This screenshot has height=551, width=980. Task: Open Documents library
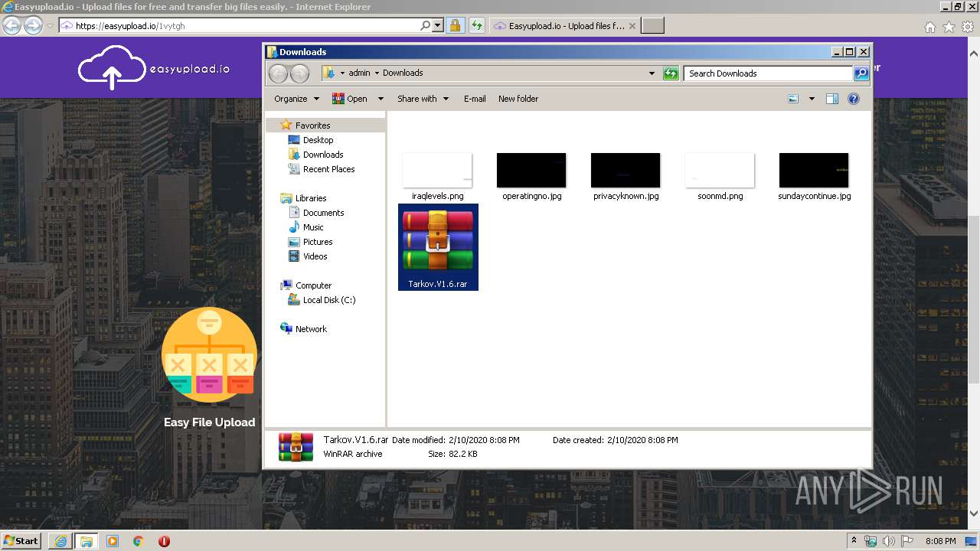pos(316,213)
